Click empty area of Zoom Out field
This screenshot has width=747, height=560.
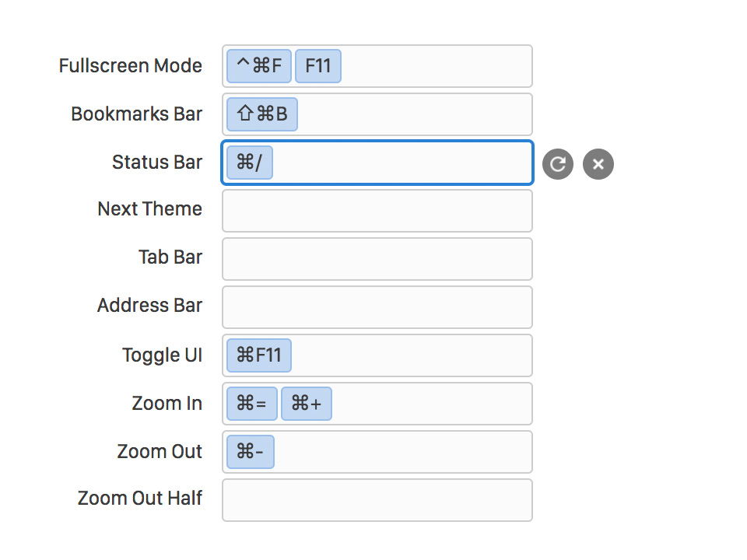pyautogui.click(x=402, y=452)
